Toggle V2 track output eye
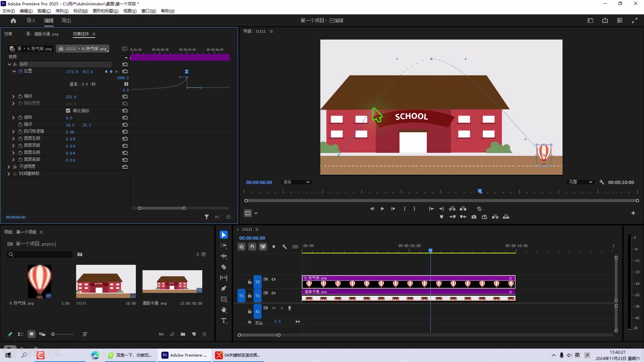The image size is (644, 362). coord(274,279)
